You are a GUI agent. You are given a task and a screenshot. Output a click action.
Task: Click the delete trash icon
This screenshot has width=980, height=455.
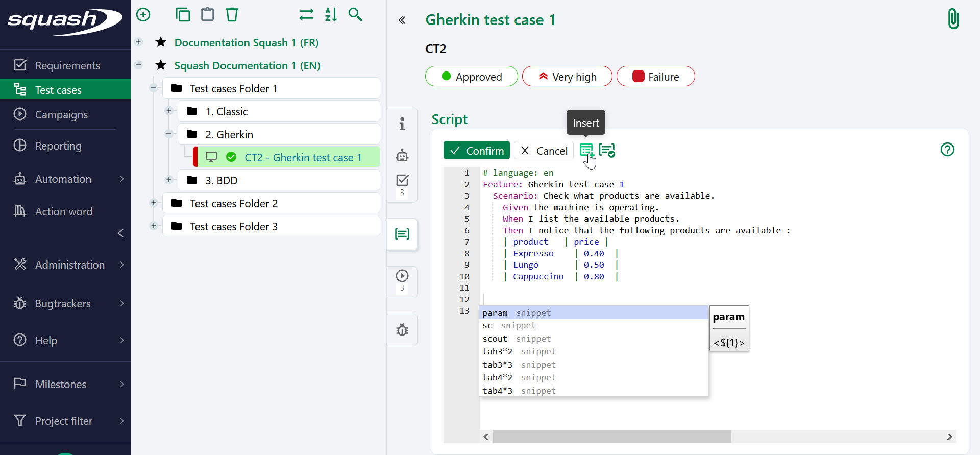(232, 15)
